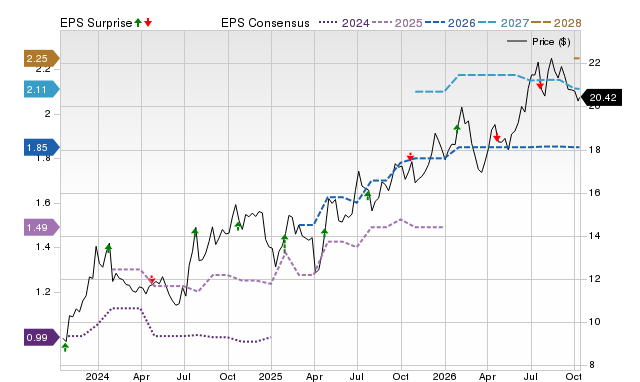The width and height of the screenshot is (640, 382).
Task: Toggle the Price ($) legend entry
Action: (x=539, y=42)
